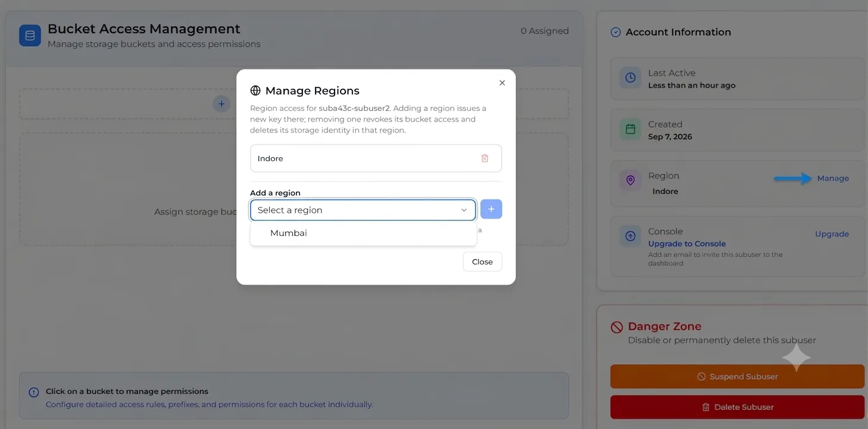Close the Manage Regions dialog with X

tap(502, 83)
